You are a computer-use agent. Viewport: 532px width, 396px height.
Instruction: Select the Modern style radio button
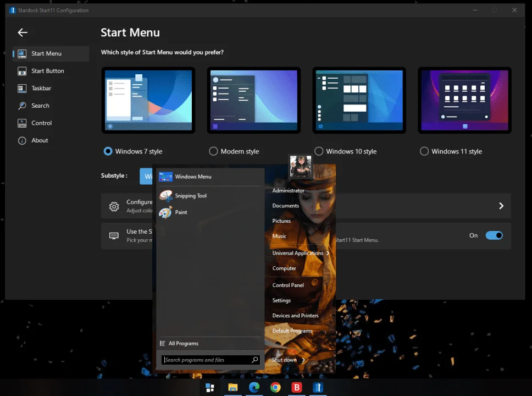point(213,151)
